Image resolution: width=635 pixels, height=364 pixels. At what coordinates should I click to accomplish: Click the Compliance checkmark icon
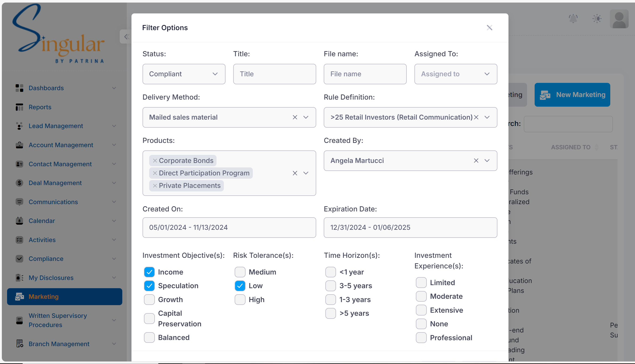coord(19,259)
